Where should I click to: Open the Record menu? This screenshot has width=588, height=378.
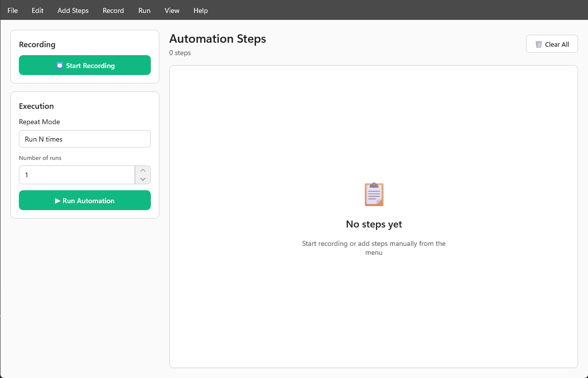tap(113, 10)
